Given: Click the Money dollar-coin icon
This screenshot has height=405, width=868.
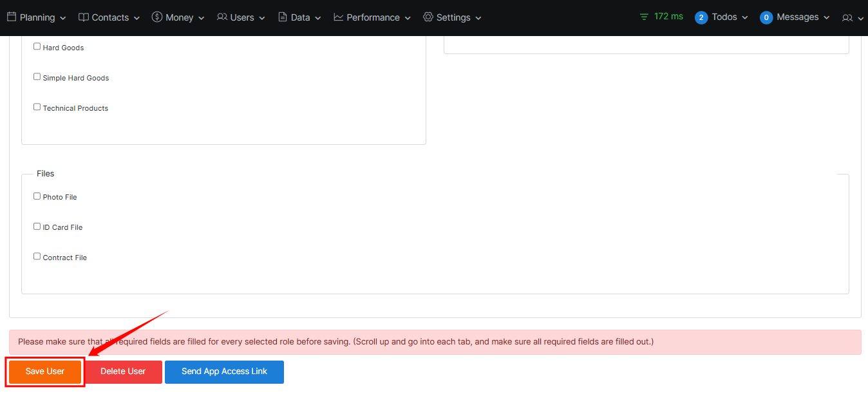Looking at the screenshot, I should 157,17.
